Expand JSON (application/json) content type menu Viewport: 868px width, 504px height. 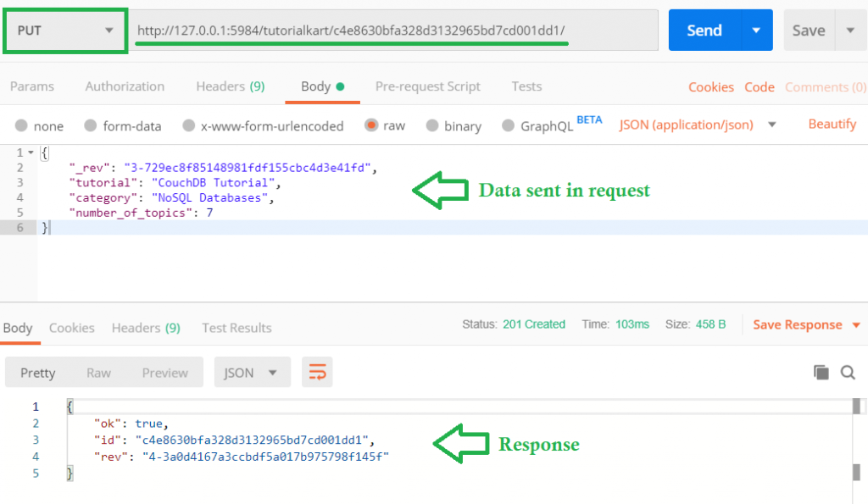pyautogui.click(x=771, y=125)
